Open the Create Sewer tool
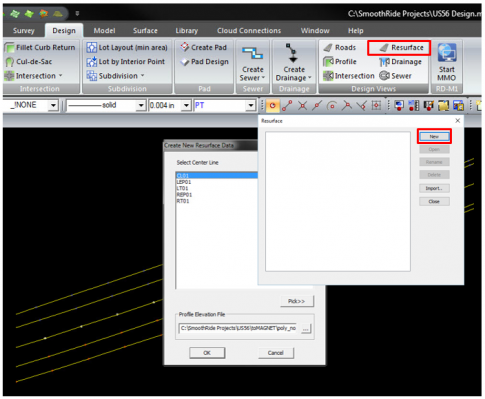485x399 pixels. (253, 64)
